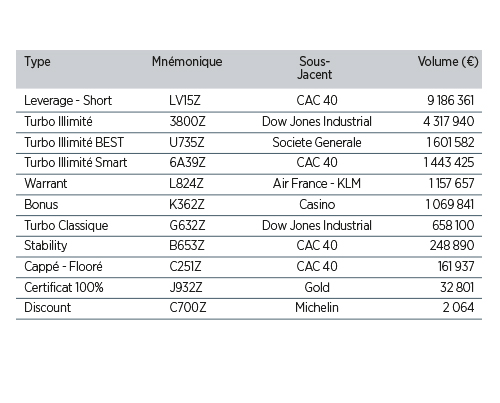Click the Air France - KLM cell
Image resolution: width=500 pixels, height=403 pixels.
[317, 183]
